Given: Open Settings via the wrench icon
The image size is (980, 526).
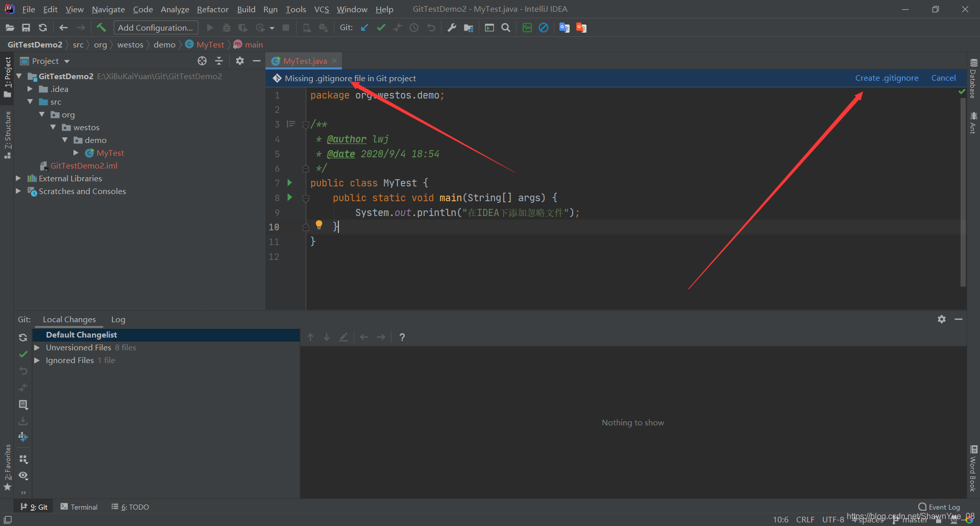Looking at the screenshot, I should [x=452, y=28].
